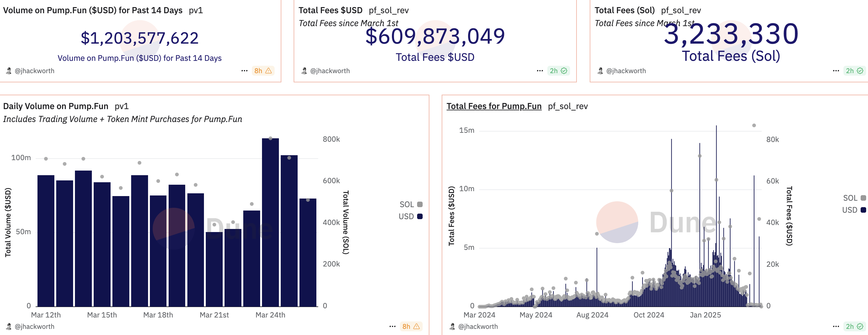Click 8h warning badge on Daily Volume chart
Viewport: 868px width, 335px height.
(411, 326)
